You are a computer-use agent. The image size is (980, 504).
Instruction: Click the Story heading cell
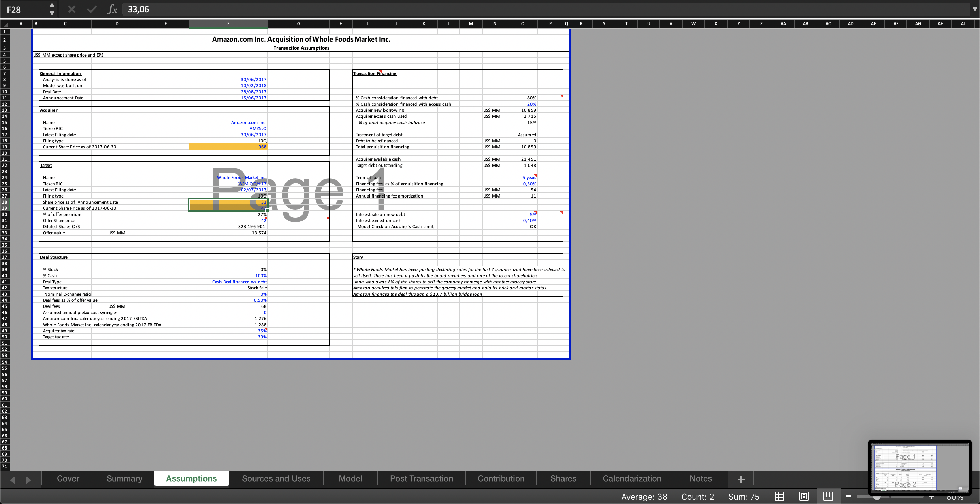point(358,257)
